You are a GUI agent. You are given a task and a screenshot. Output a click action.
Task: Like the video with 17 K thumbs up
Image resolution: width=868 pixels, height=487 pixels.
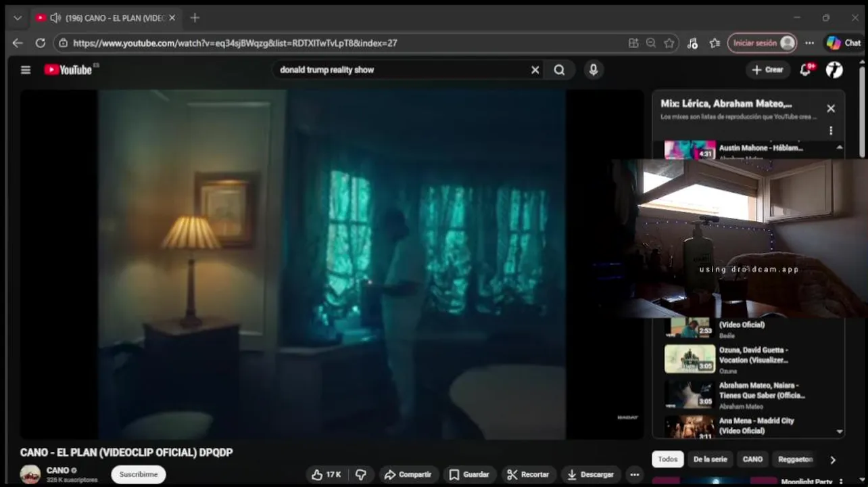327,475
